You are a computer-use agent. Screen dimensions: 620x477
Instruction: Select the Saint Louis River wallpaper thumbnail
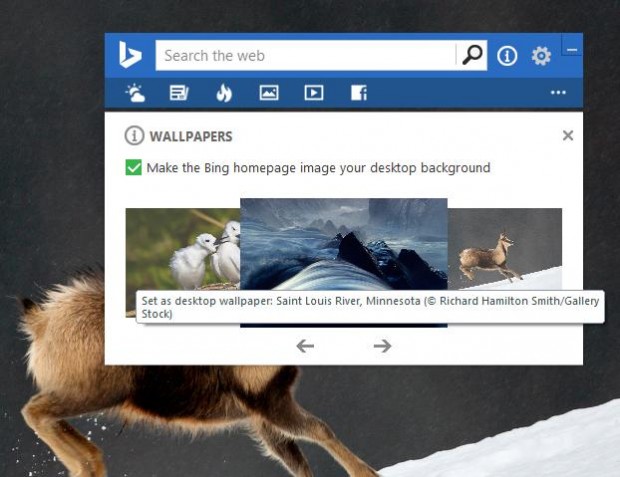pos(344,244)
